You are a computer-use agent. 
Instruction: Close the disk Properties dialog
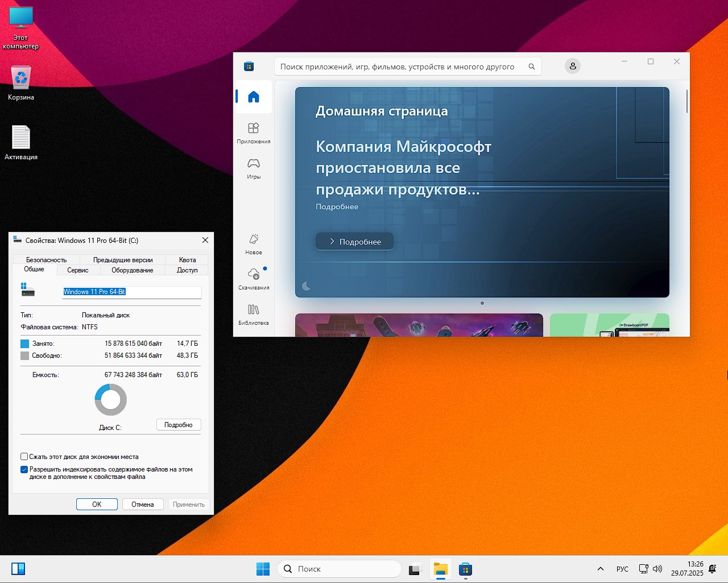(205, 240)
